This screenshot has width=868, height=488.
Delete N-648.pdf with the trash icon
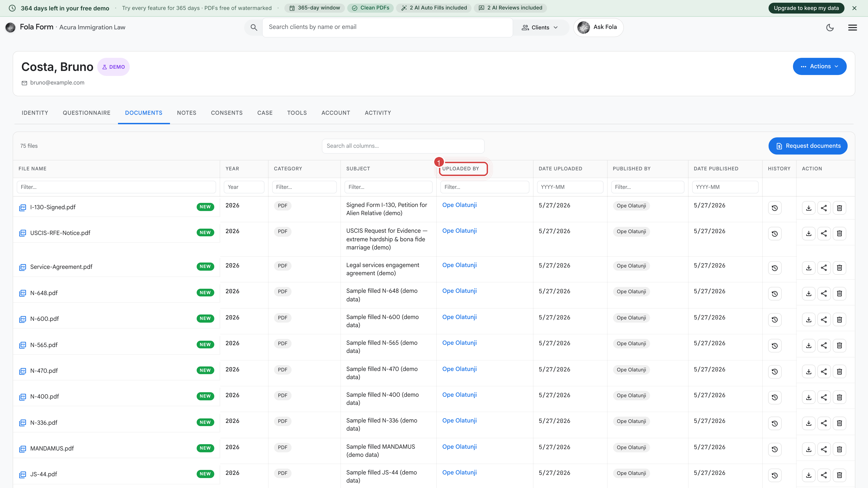pyautogui.click(x=839, y=294)
